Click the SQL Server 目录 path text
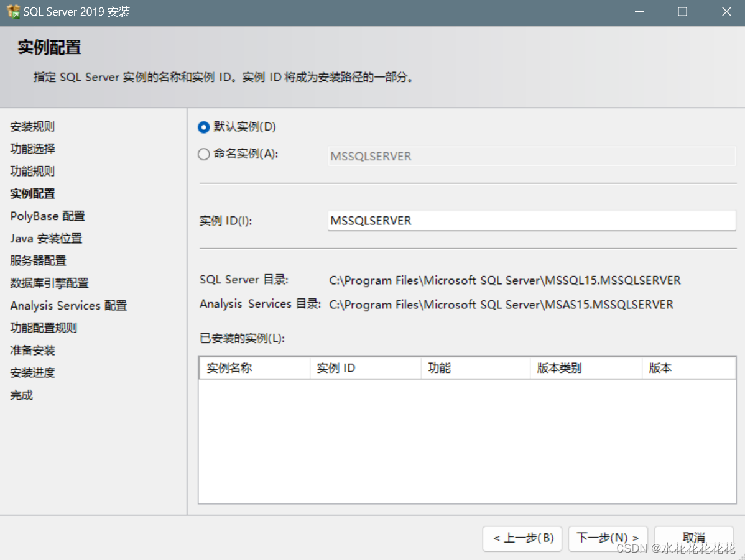This screenshot has width=745, height=560. 504,280
